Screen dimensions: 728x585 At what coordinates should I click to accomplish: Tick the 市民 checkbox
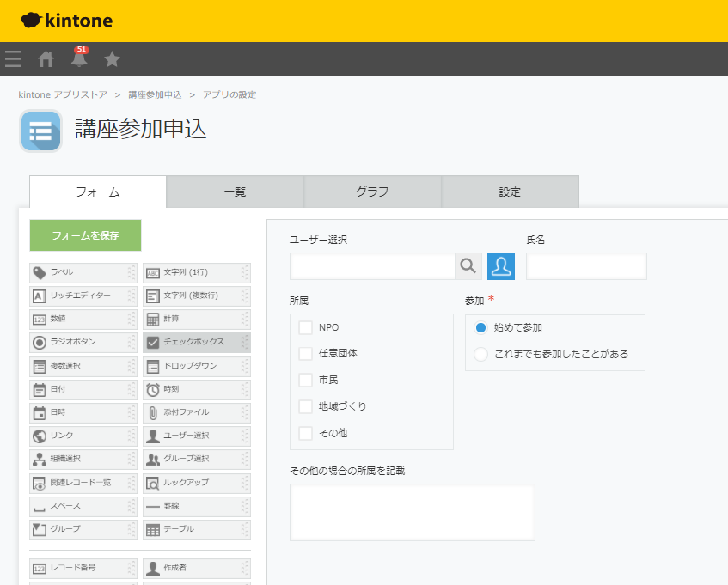click(305, 380)
